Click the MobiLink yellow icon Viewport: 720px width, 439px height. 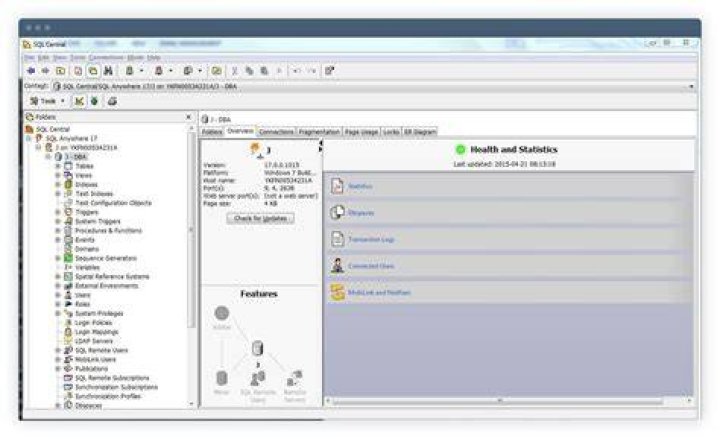coord(338,292)
